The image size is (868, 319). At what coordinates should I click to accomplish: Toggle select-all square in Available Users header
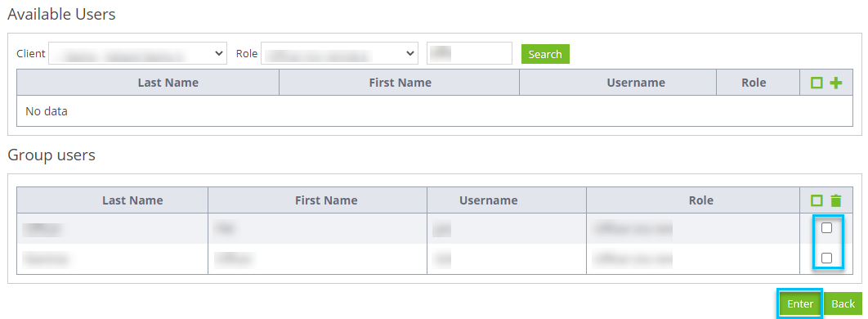(x=817, y=83)
